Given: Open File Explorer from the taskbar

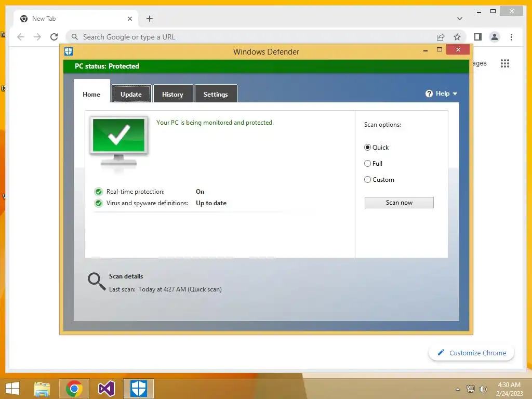Looking at the screenshot, I should 42,389.
